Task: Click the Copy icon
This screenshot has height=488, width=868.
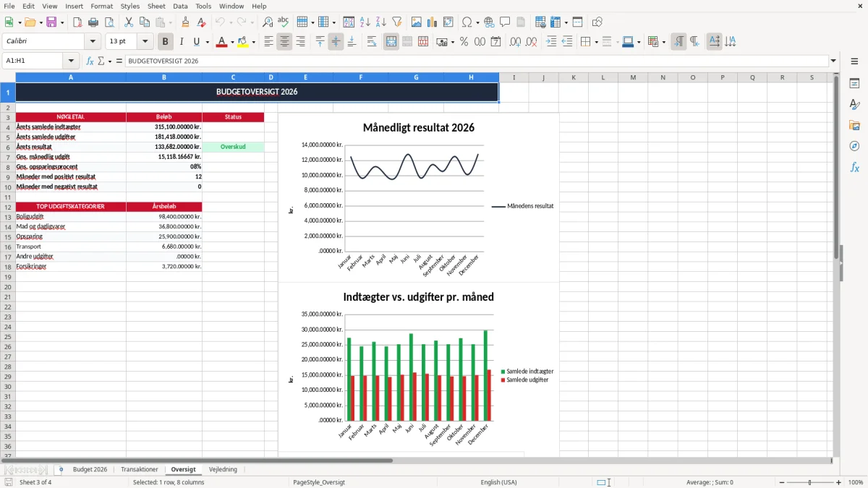Action: 145,22
